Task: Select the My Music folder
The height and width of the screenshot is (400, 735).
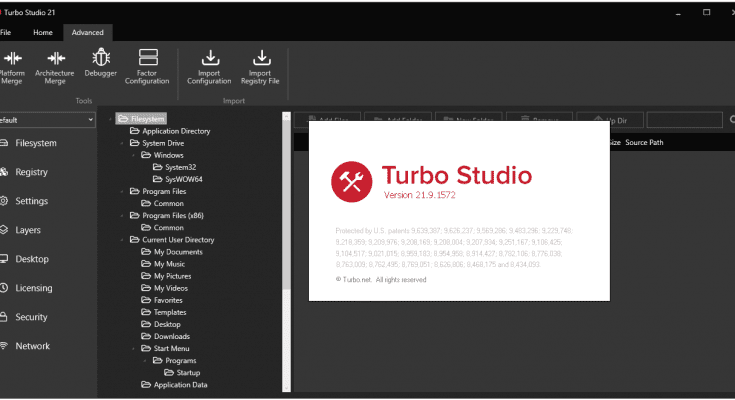Action: click(163, 264)
